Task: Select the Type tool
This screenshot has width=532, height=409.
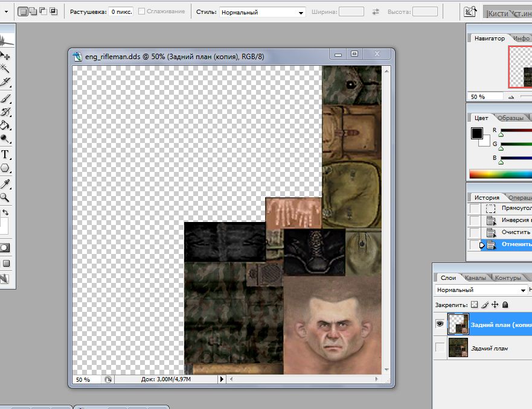Action: coord(5,154)
